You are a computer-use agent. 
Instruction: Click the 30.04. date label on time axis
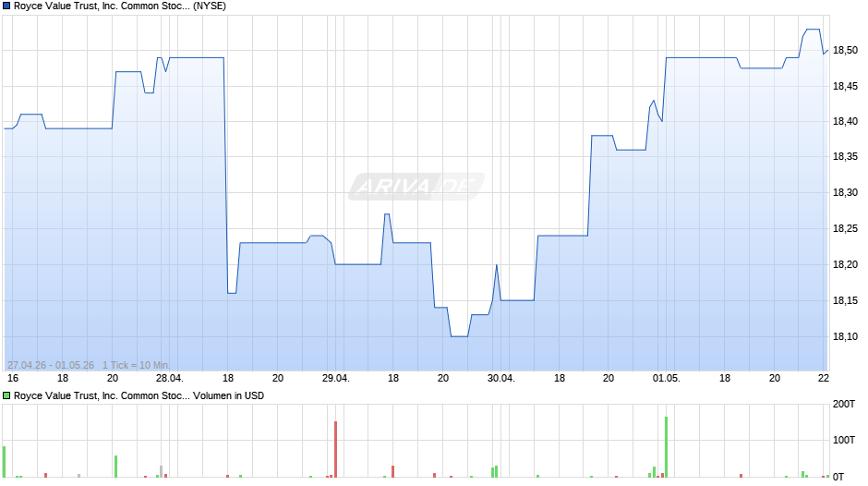click(x=501, y=378)
